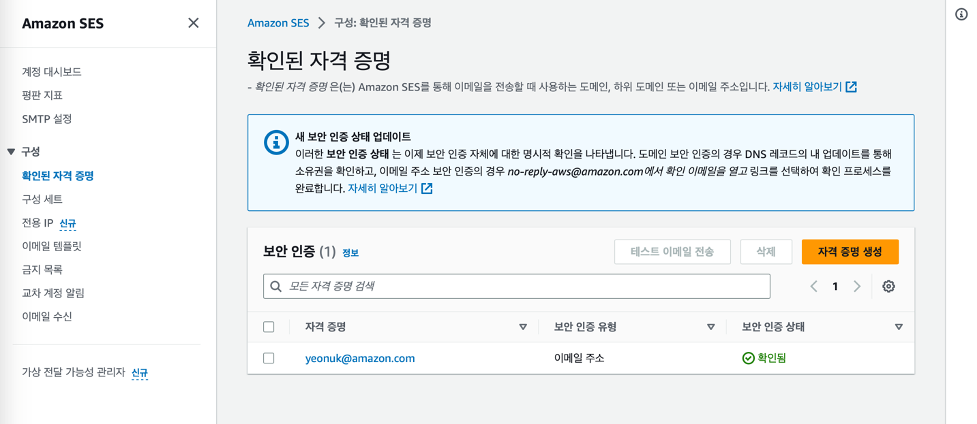The width and height of the screenshot is (977, 424).
Task: Select 확인된 자격 증명 in sidebar
Action: [x=57, y=176]
